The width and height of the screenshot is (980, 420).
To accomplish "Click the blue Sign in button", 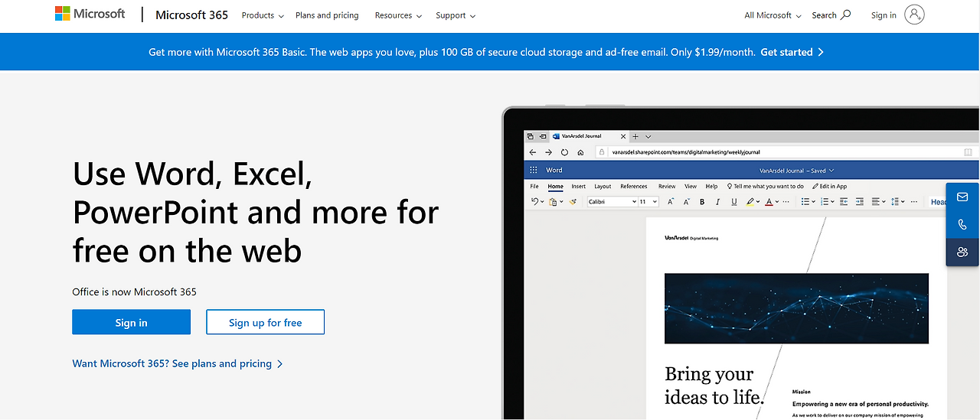I will point(131,322).
